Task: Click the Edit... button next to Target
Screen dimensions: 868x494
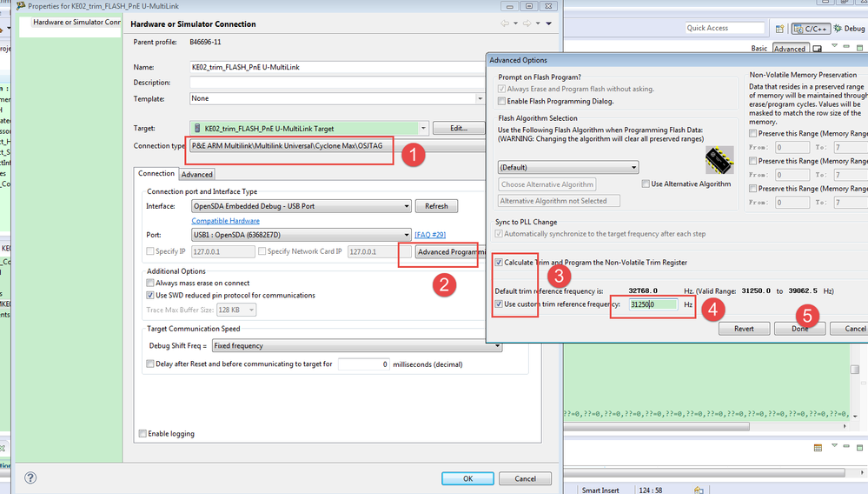Action: 459,128
